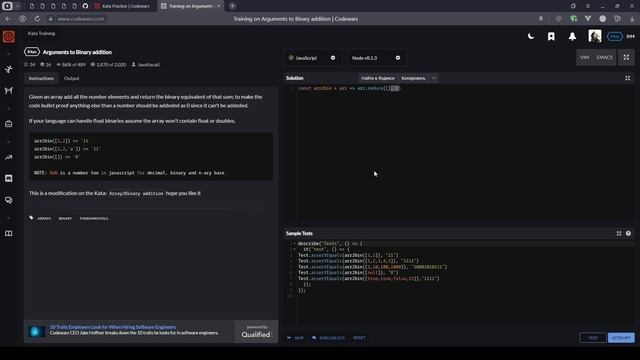Open the browser menu hamburger icon
Viewport: 640px width, 360px height.
pos(588,6)
